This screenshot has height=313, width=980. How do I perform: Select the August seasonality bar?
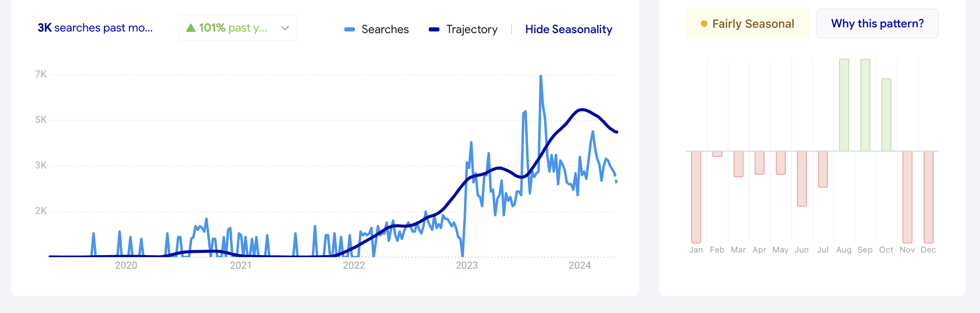click(x=844, y=105)
